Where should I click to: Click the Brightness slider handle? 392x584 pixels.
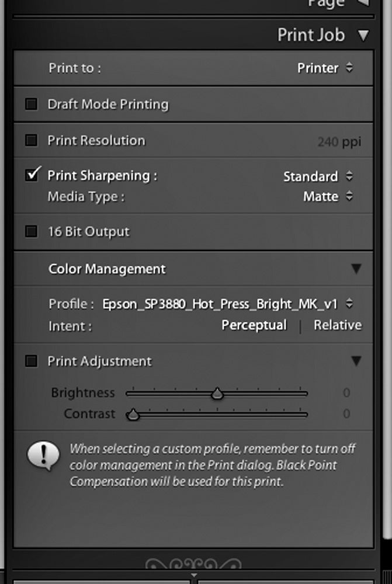point(217,393)
